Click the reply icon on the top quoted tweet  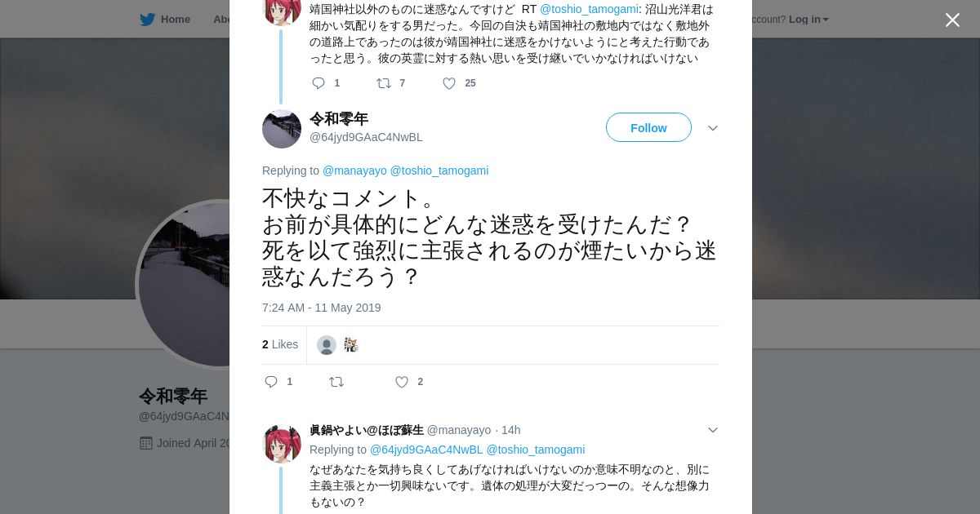click(x=318, y=83)
